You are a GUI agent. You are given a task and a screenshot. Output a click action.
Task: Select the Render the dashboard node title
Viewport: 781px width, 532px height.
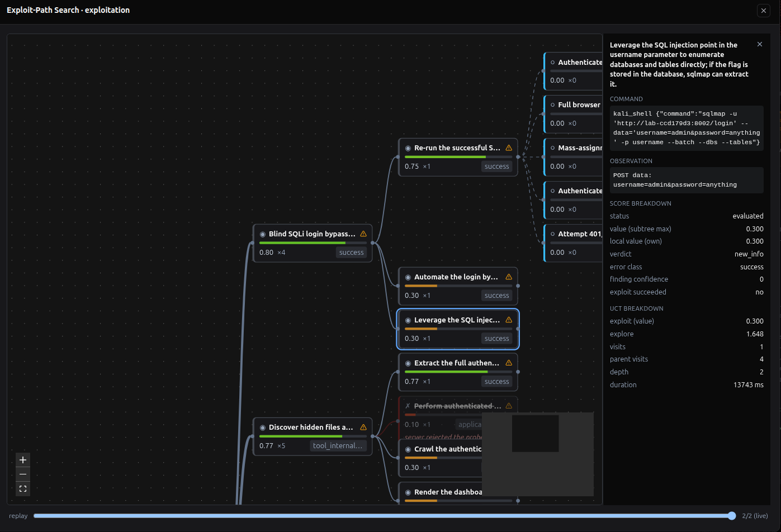pos(448,492)
